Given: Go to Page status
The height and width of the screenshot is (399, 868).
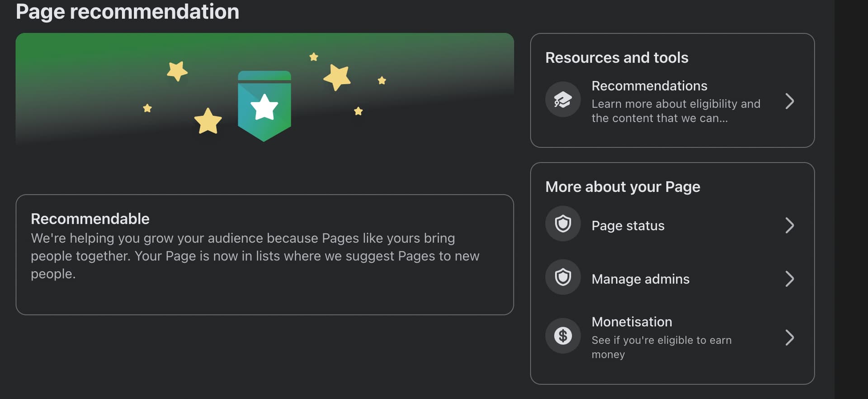Looking at the screenshot, I should (672, 225).
